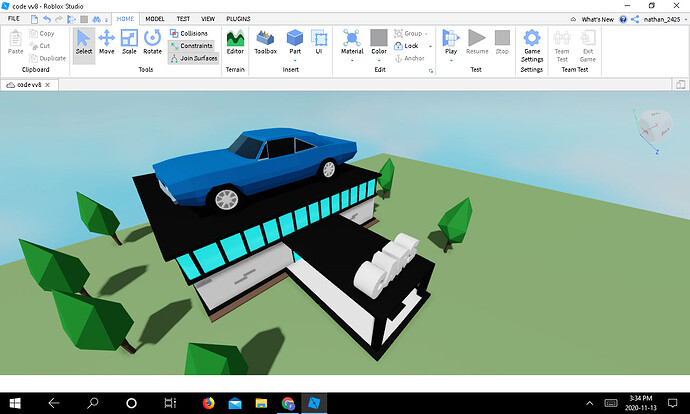Viewport: 690px width, 414px height.
Task: Toggle Constraints option
Action: click(191, 46)
